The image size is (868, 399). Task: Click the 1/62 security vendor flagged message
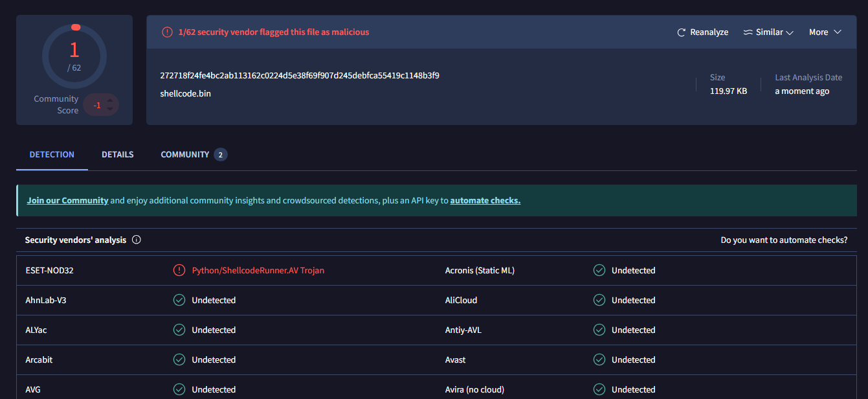(x=274, y=32)
